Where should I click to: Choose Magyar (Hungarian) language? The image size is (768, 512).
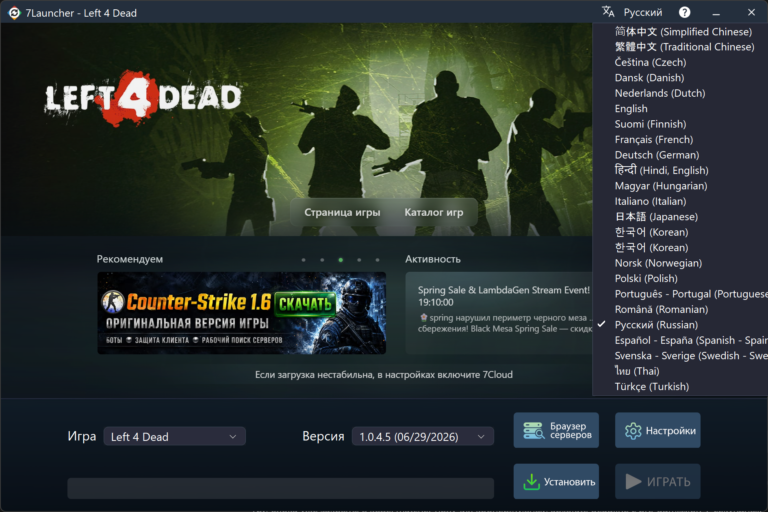661,186
